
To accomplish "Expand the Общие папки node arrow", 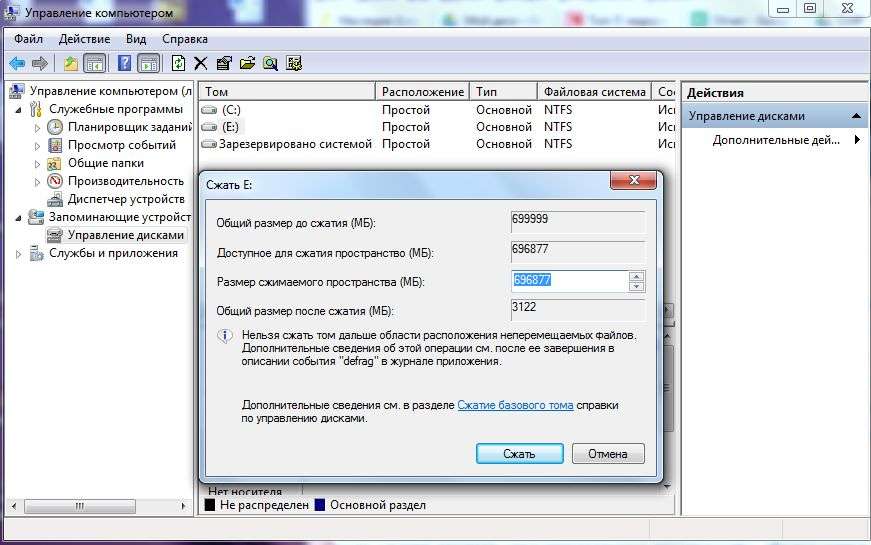I will point(37,164).
